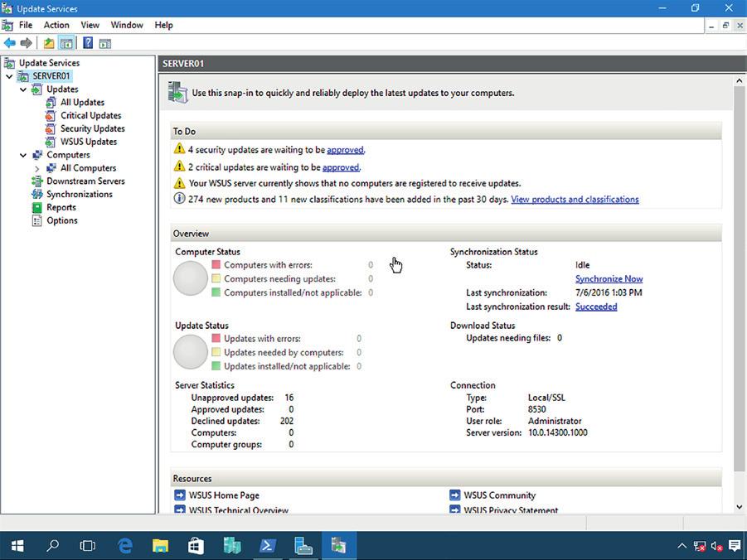
Task: Show hidden system tray icons chevron
Action: 682,546
